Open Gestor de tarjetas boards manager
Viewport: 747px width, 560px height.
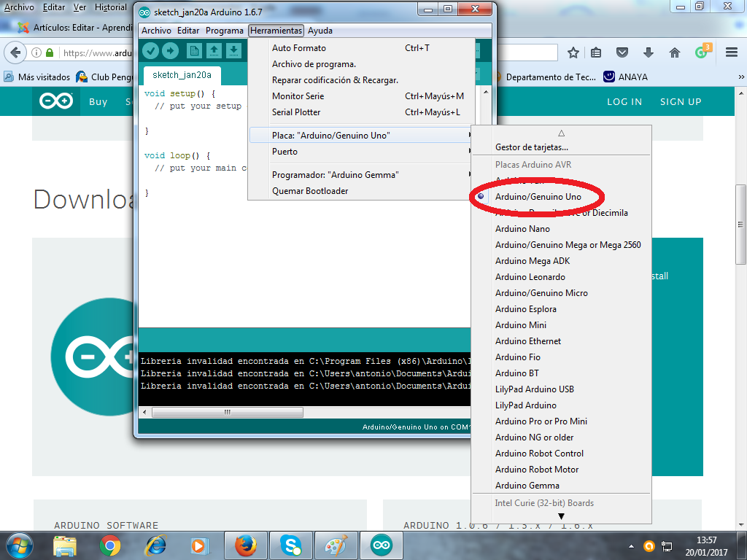561,147
